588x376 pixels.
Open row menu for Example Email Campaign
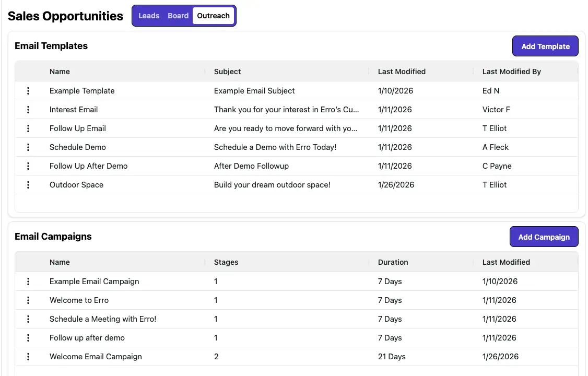point(28,281)
